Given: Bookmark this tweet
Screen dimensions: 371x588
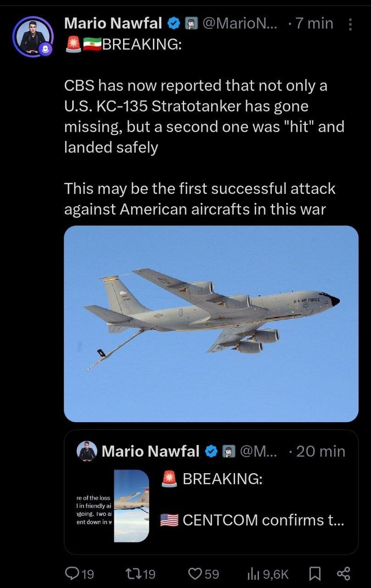Looking at the screenshot, I should point(314,573).
